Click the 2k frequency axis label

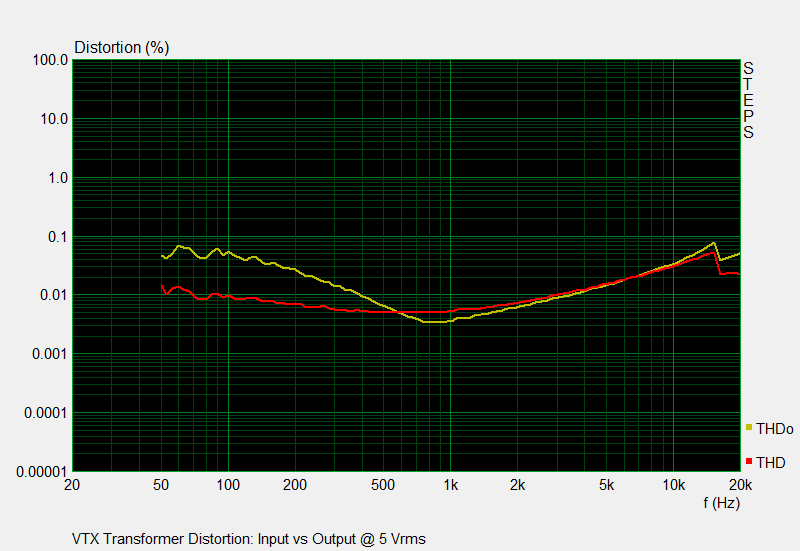[517, 485]
